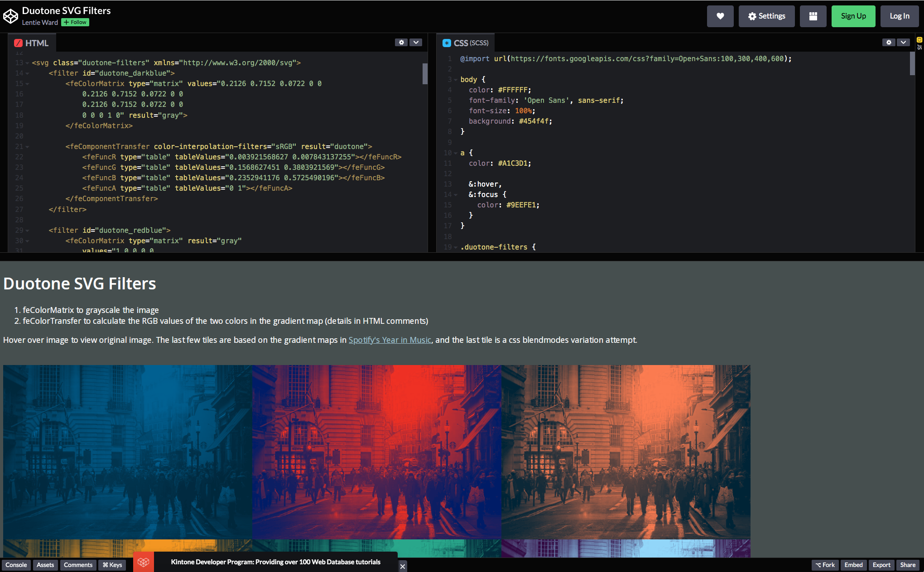924x572 pixels.
Task: Expand the HTML panel dropdown chevron
Action: (x=416, y=42)
